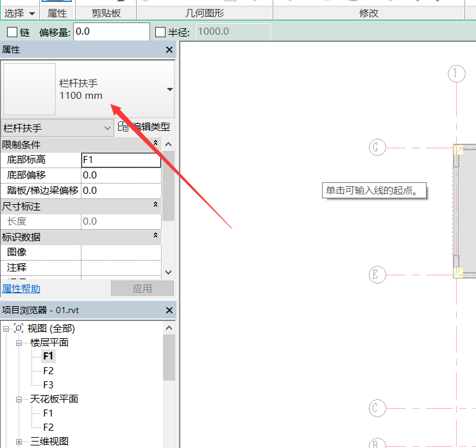Toggle the 半径 radius checkbox
Image resolution: width=476 pixels, height=448 pixels.
[161, 32]
